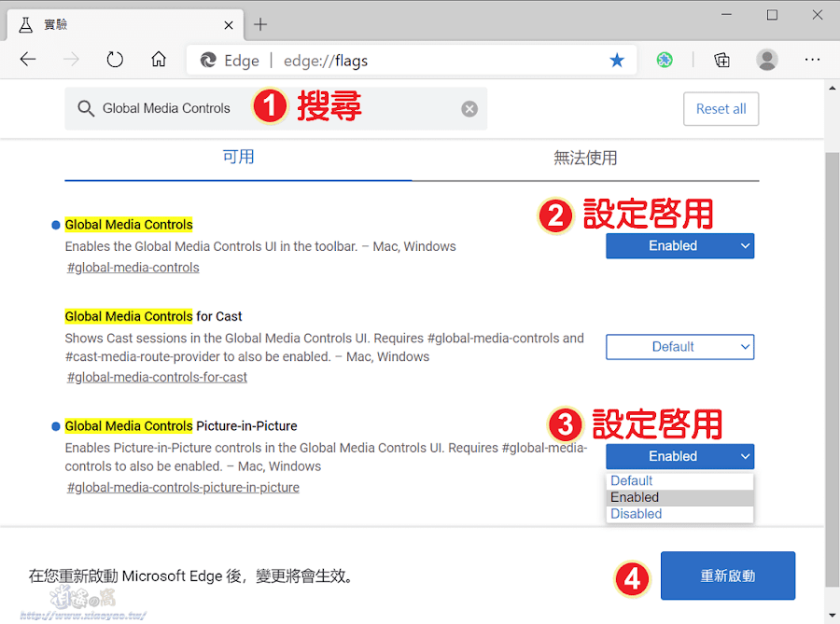The image size is (840, 624).
Task: Toggle the favorite star for this page
Action: pos(617,60)
